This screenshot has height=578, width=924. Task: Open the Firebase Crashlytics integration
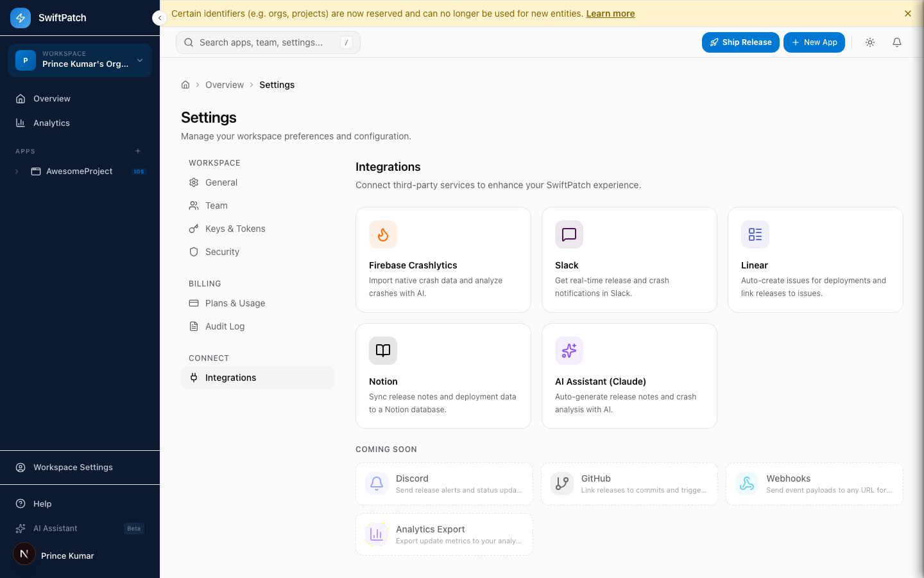(443, 259)
